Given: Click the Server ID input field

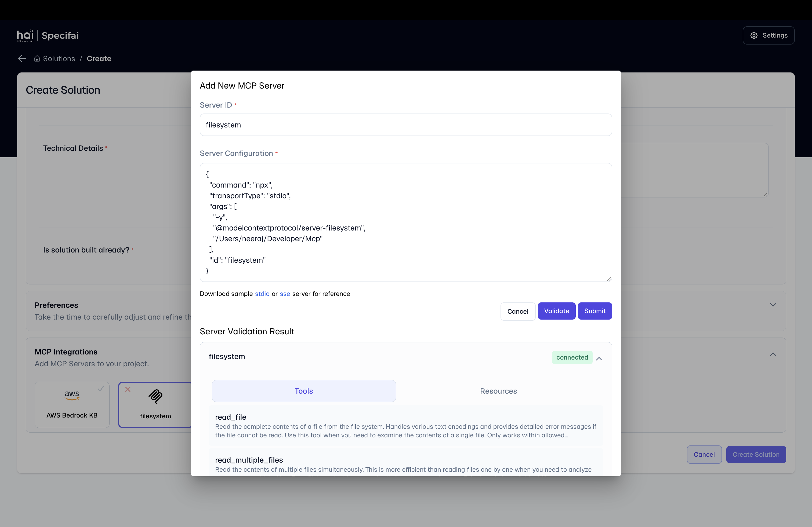Looking at the screenshot, I should (406, 125).
